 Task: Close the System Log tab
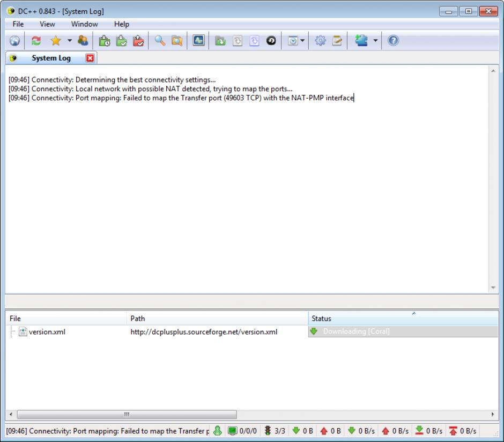[90, 58]
